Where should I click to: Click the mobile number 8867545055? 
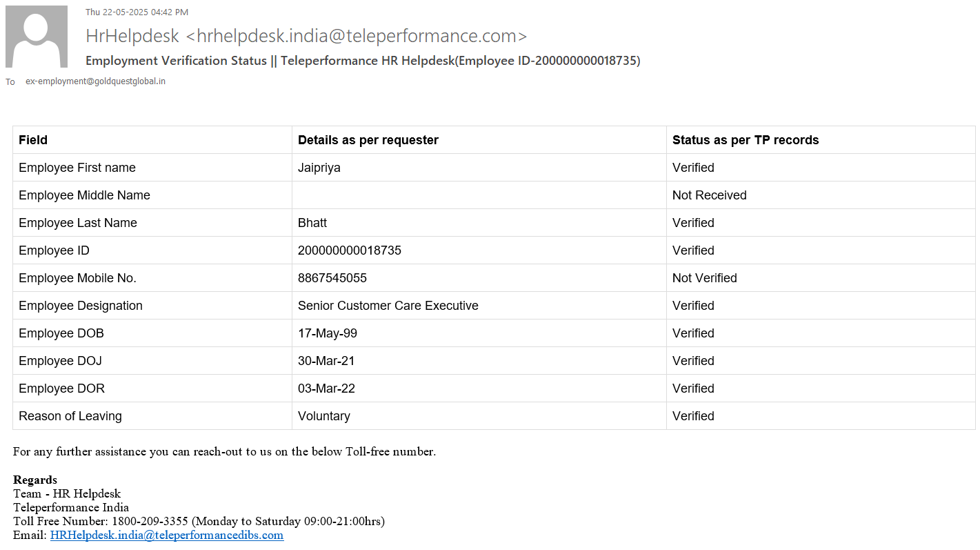332,278
